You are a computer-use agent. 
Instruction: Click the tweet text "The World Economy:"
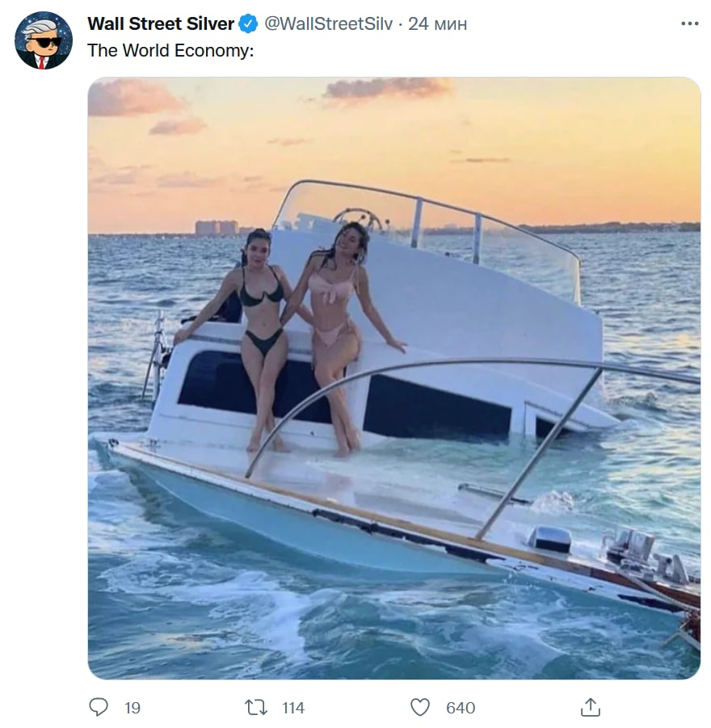coord(170,50)
